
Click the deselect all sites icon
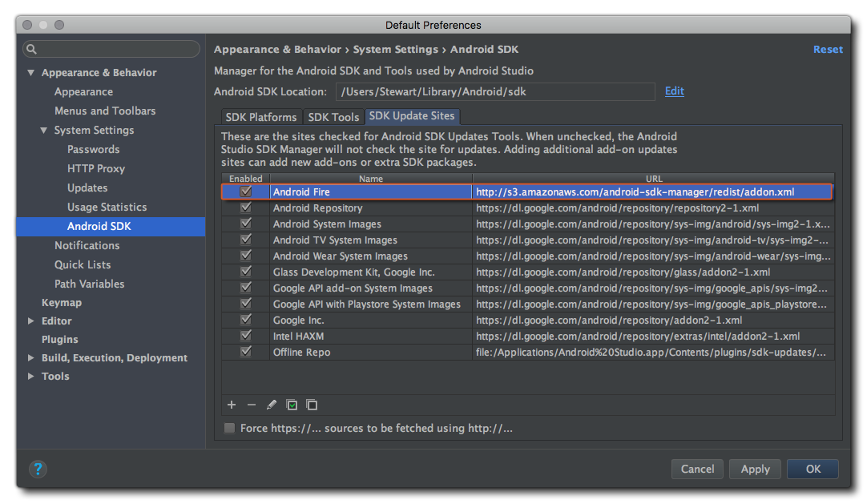coord(312,405)
